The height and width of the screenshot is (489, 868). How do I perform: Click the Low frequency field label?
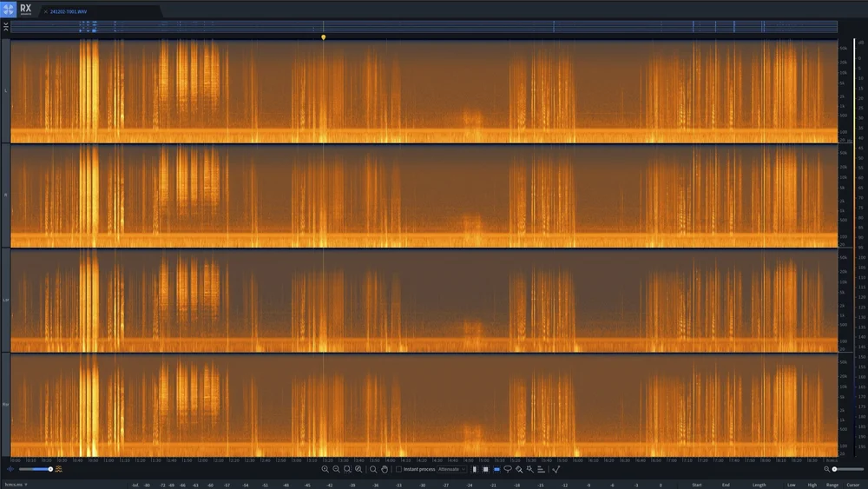[x=791, y=485]
